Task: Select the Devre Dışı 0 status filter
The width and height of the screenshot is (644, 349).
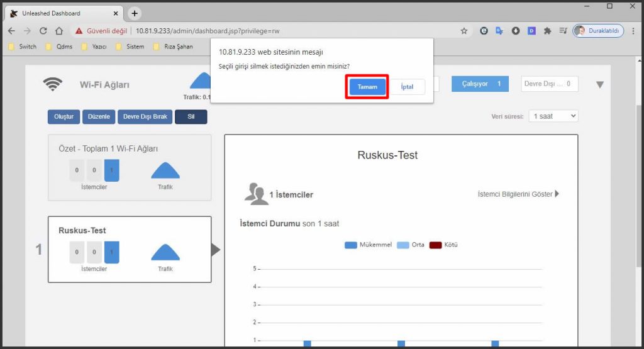Action: (x=550, y=84)
